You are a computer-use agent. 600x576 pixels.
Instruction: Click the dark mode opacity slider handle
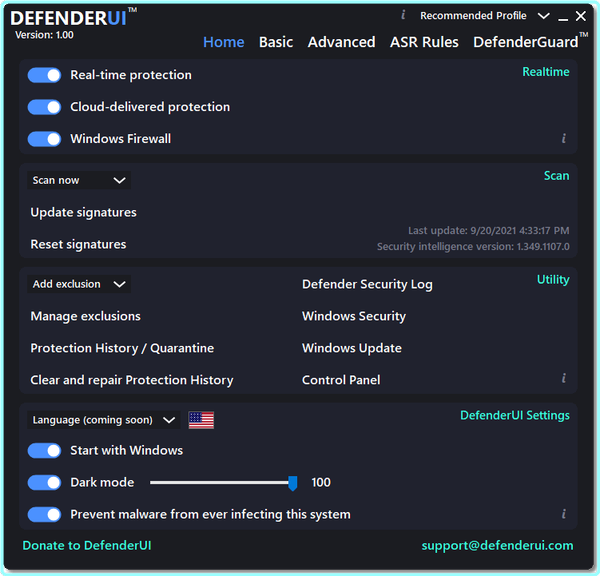pyautogui.click(x=293, y=483)
